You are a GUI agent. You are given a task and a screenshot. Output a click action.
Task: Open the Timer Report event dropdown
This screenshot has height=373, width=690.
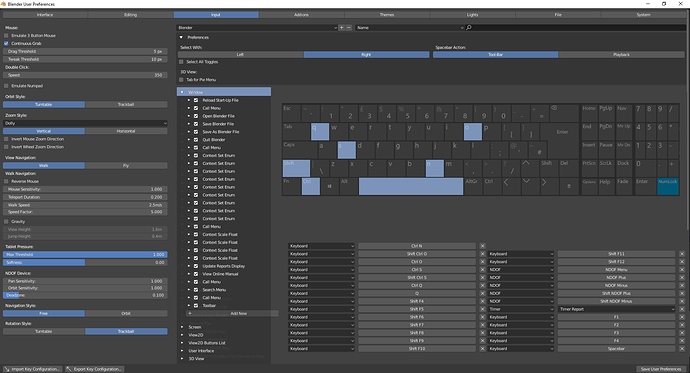click(x=616, y=309)
